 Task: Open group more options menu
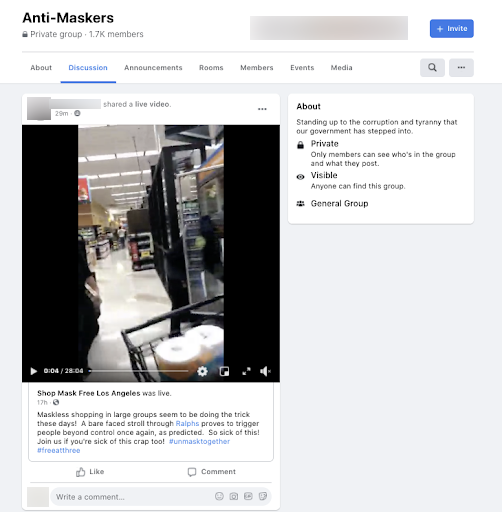pos(461,68)
